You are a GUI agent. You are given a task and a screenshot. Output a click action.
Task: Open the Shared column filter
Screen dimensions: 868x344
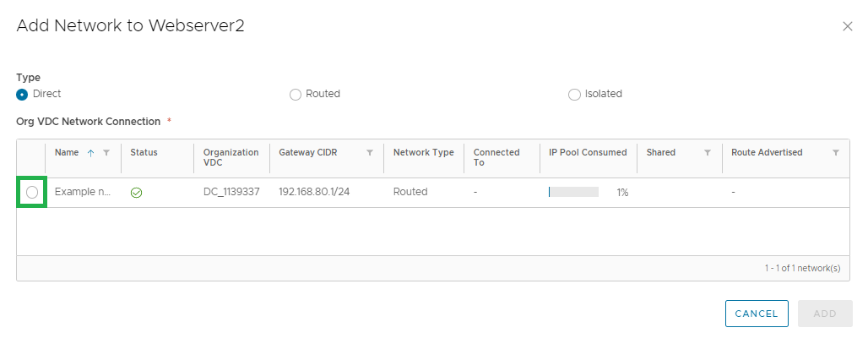[708, 153]
